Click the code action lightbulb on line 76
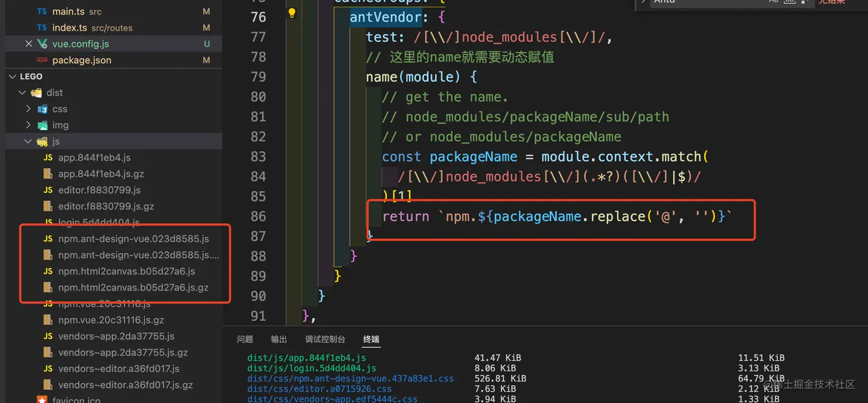Viewport: 868px width, 403px height. click(292, 13)
